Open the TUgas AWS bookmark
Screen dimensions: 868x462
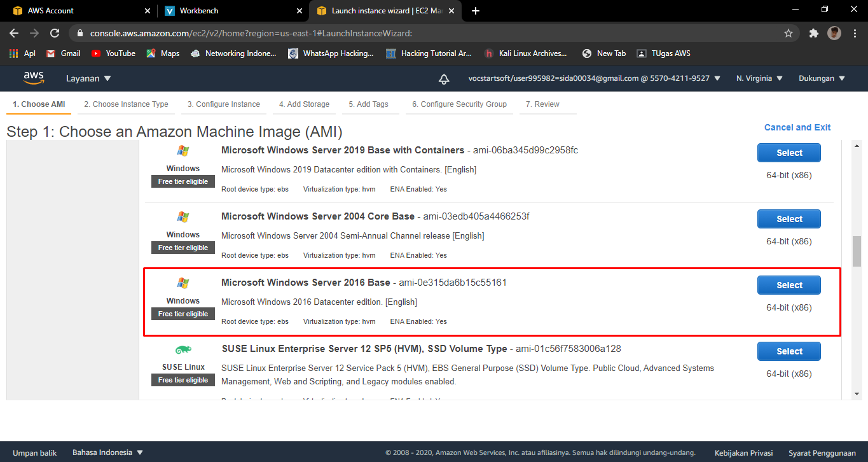click(x=663, y=53)
